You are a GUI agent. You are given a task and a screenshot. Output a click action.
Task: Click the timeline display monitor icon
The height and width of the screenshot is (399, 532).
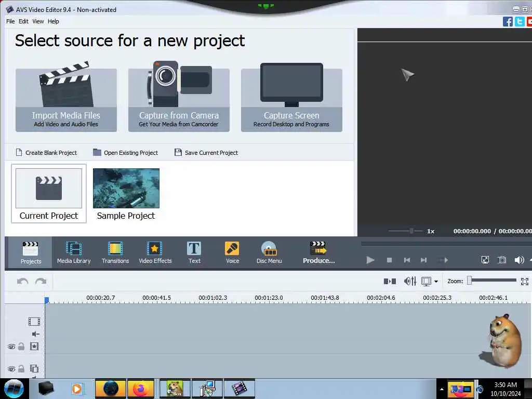click(x=426, y=281)
